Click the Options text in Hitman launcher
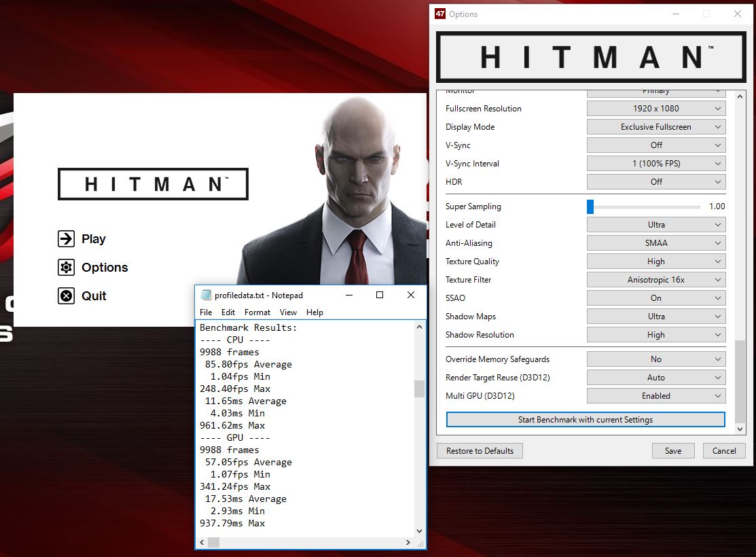The image size is (756, 557). 105,267
